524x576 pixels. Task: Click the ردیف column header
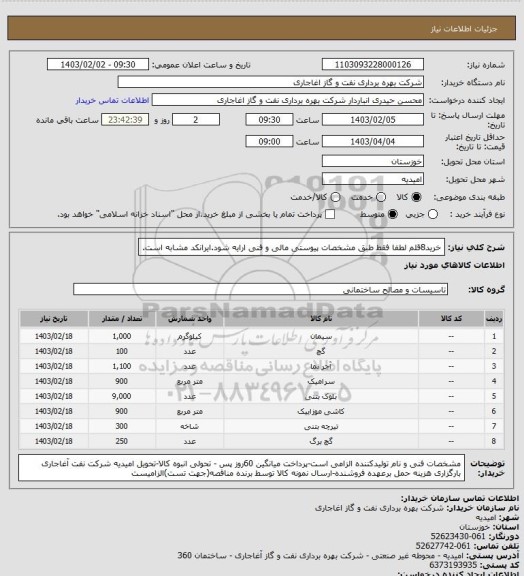click(x=494, y=319)
